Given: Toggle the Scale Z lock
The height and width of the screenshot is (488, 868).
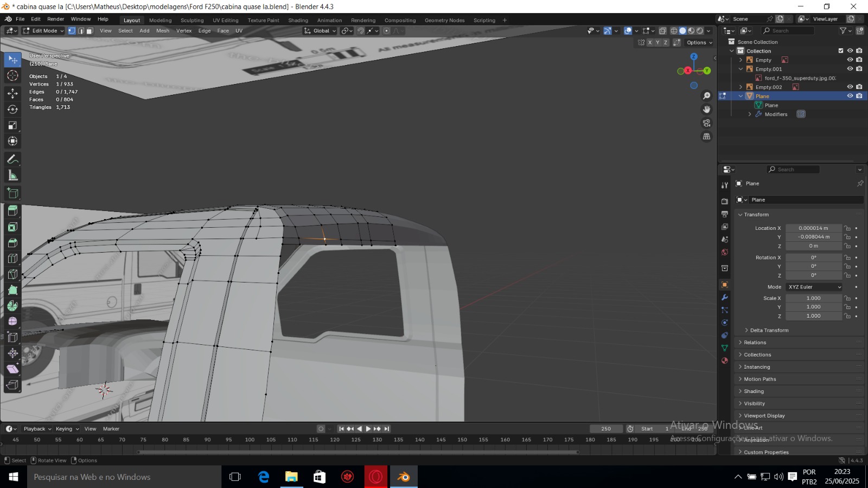Looking at the screenshot, I should 847,316.
